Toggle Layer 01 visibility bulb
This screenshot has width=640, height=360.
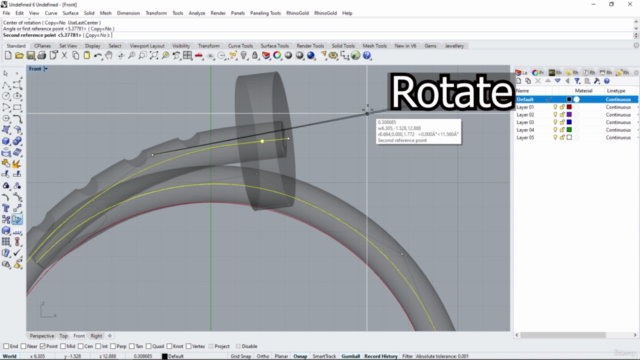point(555,107)
